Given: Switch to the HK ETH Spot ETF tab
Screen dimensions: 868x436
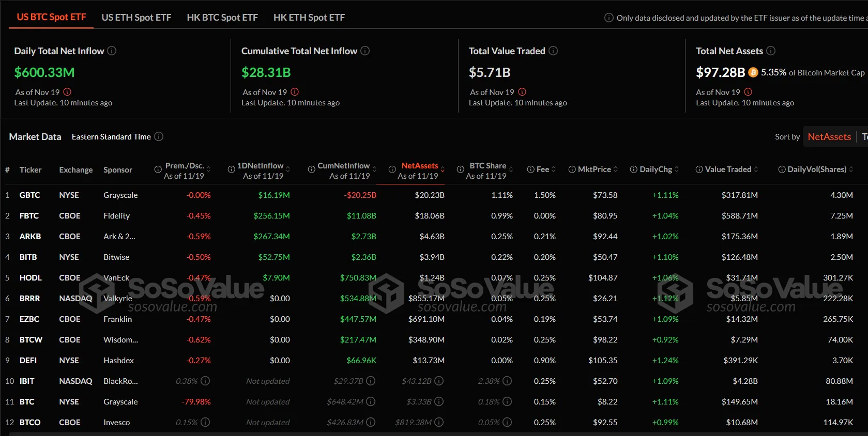Looking at the screenshot, I should [309, 18].
